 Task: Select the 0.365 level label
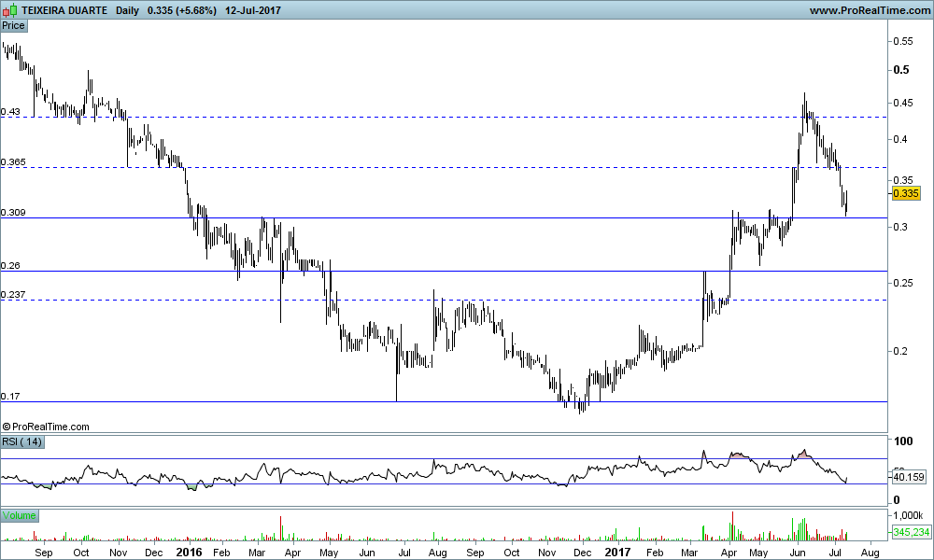(13, 161)
